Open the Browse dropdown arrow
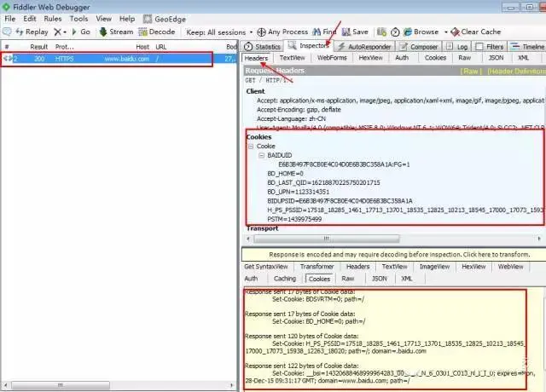 tap(445, 32)
